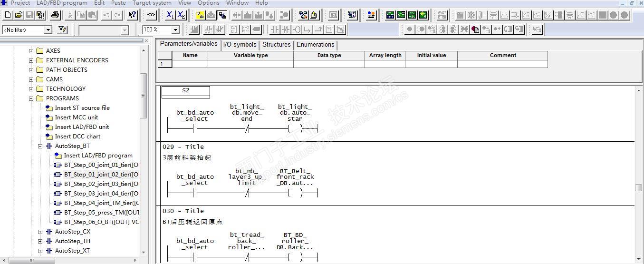Select Insert LAD/FBD program item
This screenshot has height=264, width=644.
(98, 156)
